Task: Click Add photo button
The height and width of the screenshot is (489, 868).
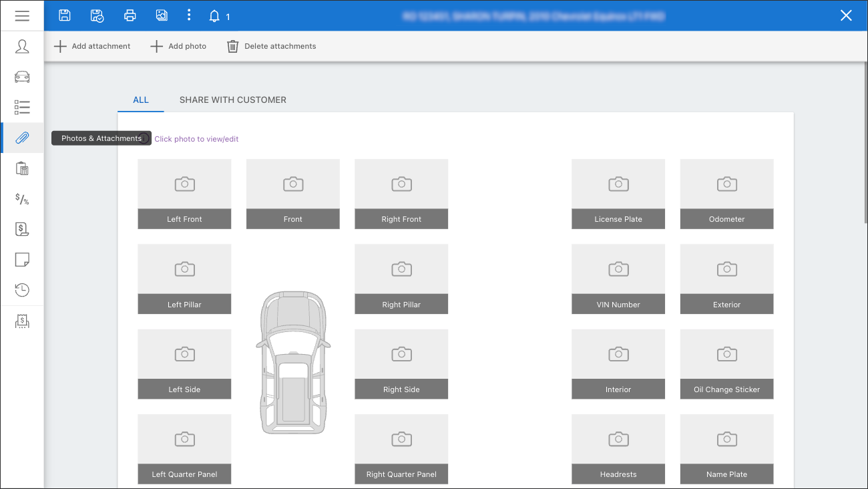Action: (x=178, y=46)
